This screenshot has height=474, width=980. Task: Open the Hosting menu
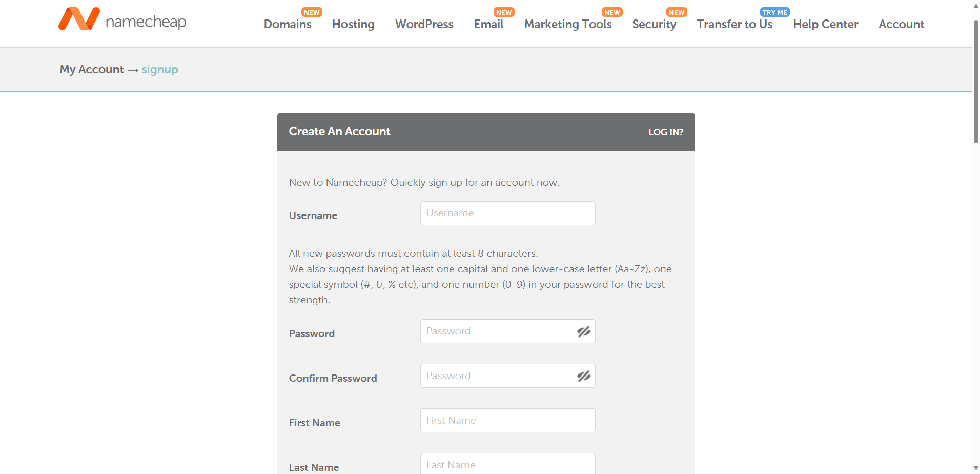click(x=353, y=24)
